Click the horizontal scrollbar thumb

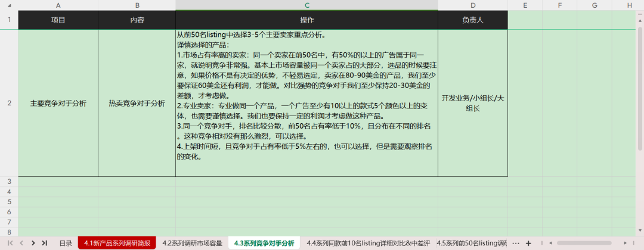pos(584,243)
